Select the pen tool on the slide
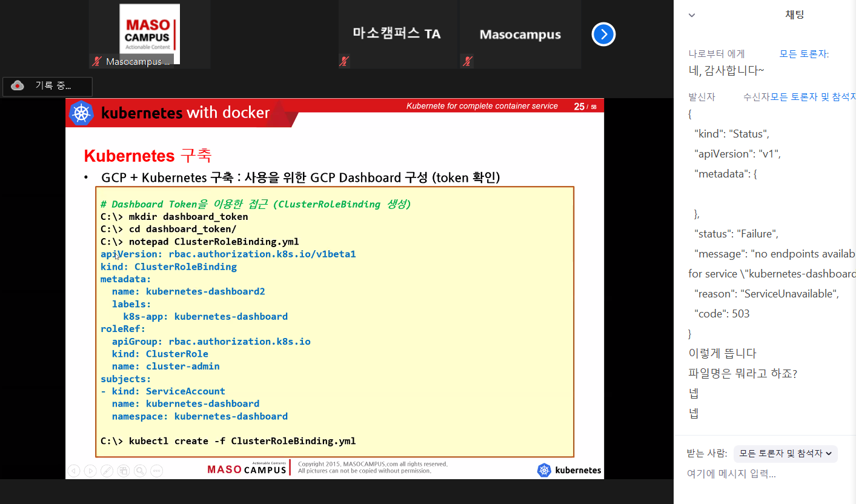This screenshot has width=856, height=504. (x=107, y=471)
